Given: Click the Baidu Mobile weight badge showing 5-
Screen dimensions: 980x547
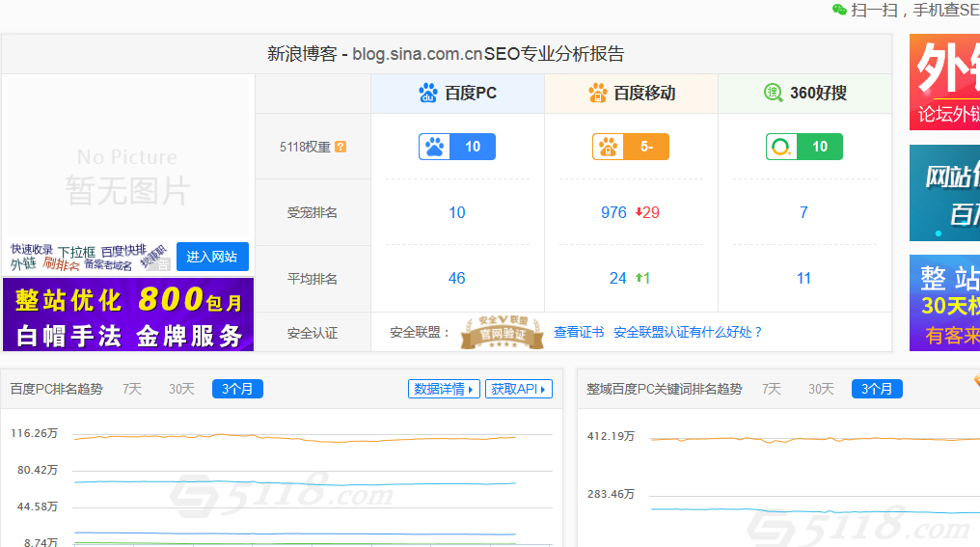Looking at the screenshot, I should [631, 147].
